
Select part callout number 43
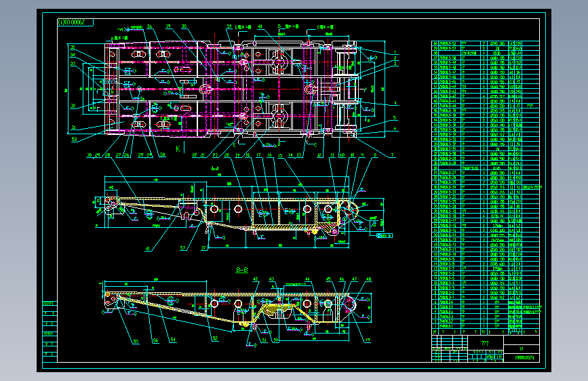pyautogui.click(x=271, y=279)
